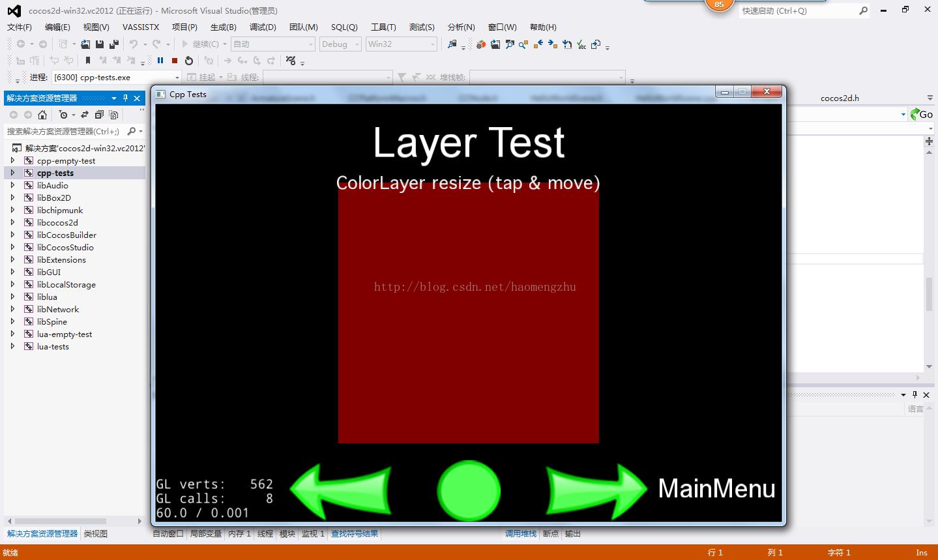Select the solution 'cocos2d-win32.vc2012' root

85,148
